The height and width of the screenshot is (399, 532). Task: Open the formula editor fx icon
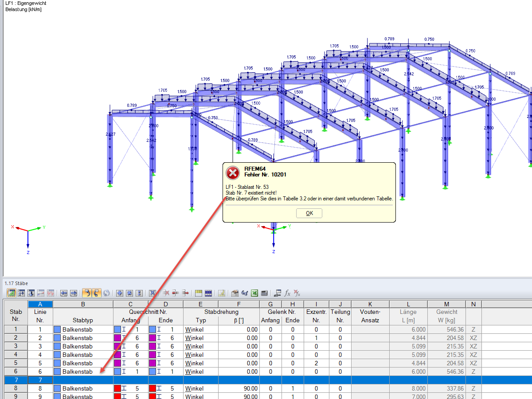[x=287, y=293]
